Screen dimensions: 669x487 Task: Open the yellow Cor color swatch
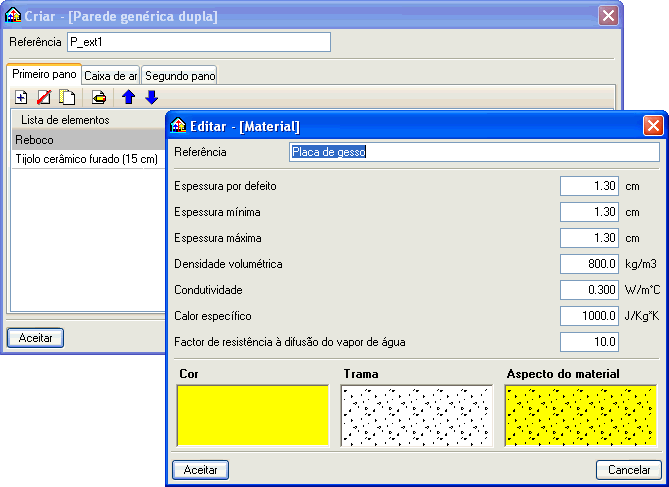253,416
